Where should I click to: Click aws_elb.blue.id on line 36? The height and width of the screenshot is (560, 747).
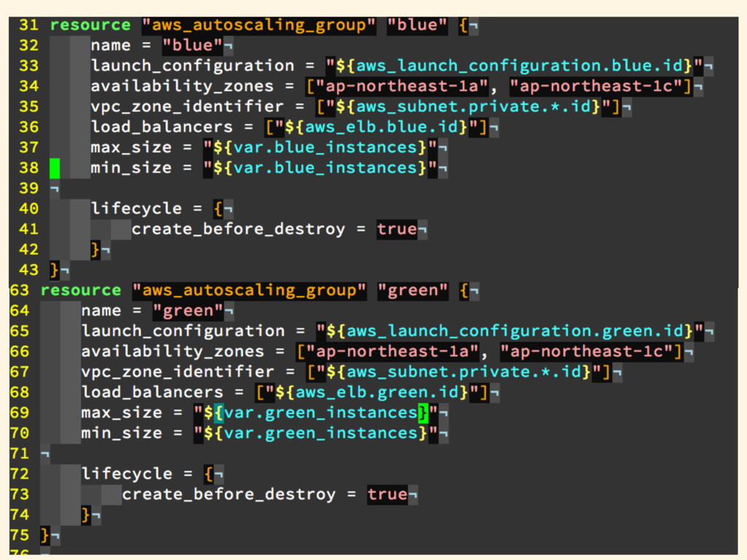[381, 127]
